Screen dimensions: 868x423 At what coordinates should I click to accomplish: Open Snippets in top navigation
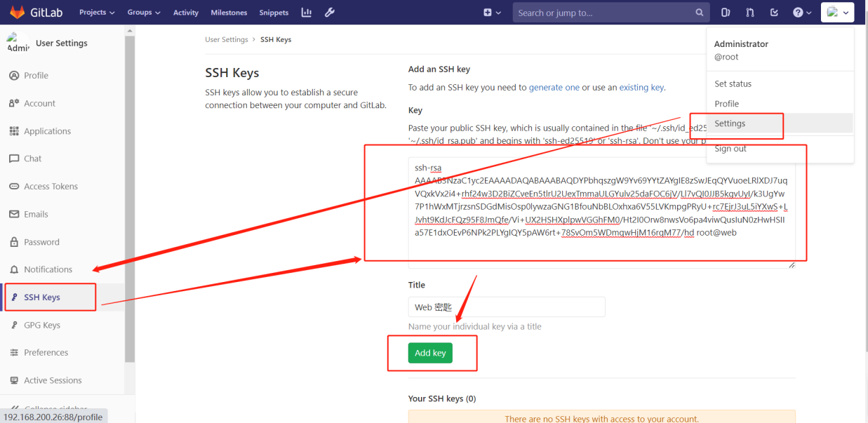click(274, 12)
